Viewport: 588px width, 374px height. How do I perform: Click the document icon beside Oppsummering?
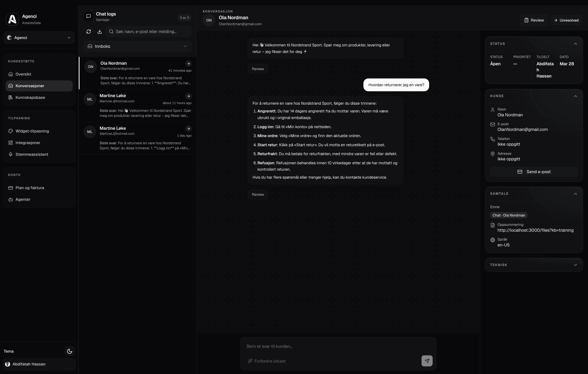click(493, 225)
